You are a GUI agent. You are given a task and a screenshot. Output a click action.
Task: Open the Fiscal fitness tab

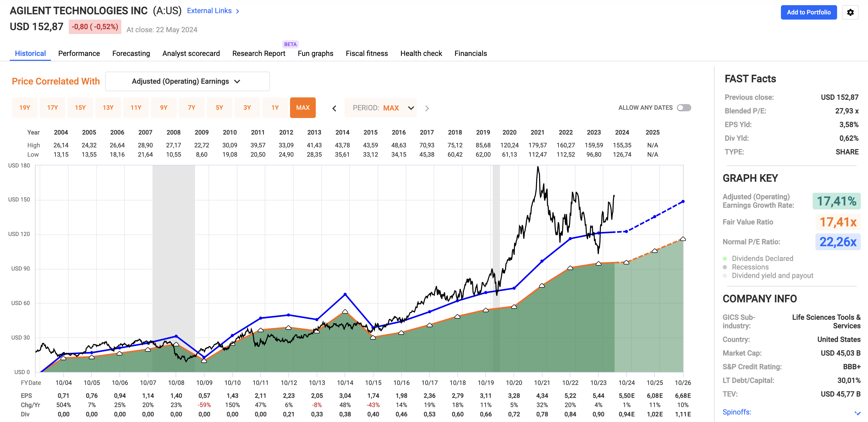pyautogui.click(x=367, y=53)
